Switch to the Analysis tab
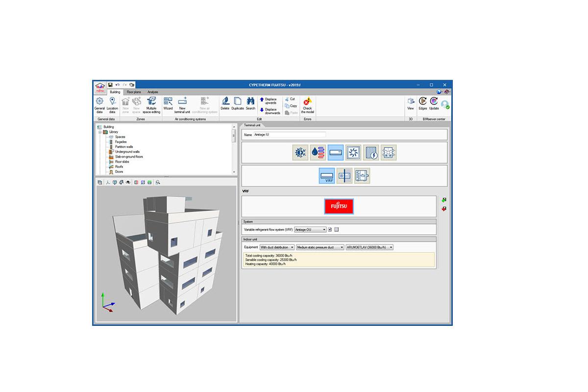This screenshot has width=588, height=392. [153, 92]
